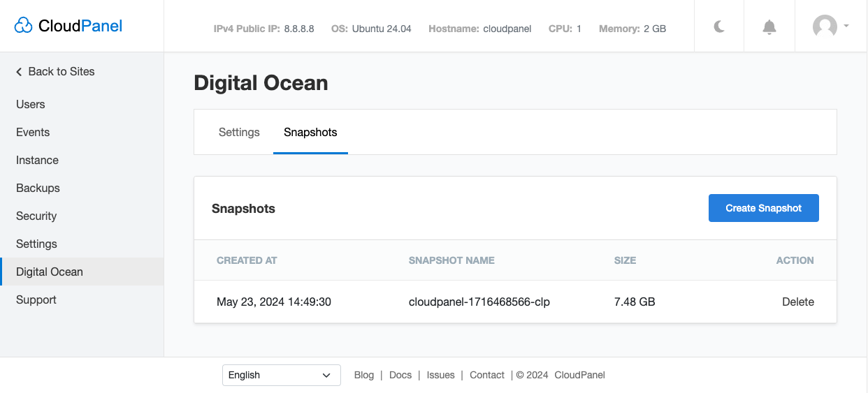Open Support in the sidebar
This screenshot has width=868, height=393.
(36, 299)
